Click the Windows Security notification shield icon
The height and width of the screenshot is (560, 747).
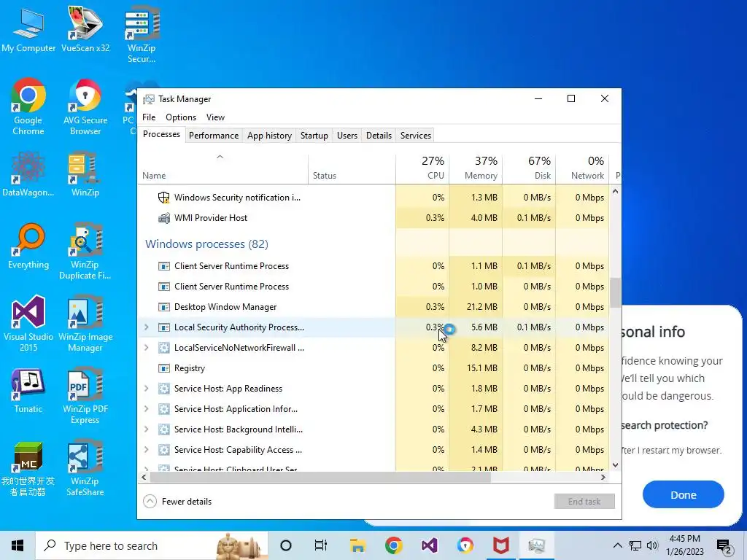pos(164,198)
